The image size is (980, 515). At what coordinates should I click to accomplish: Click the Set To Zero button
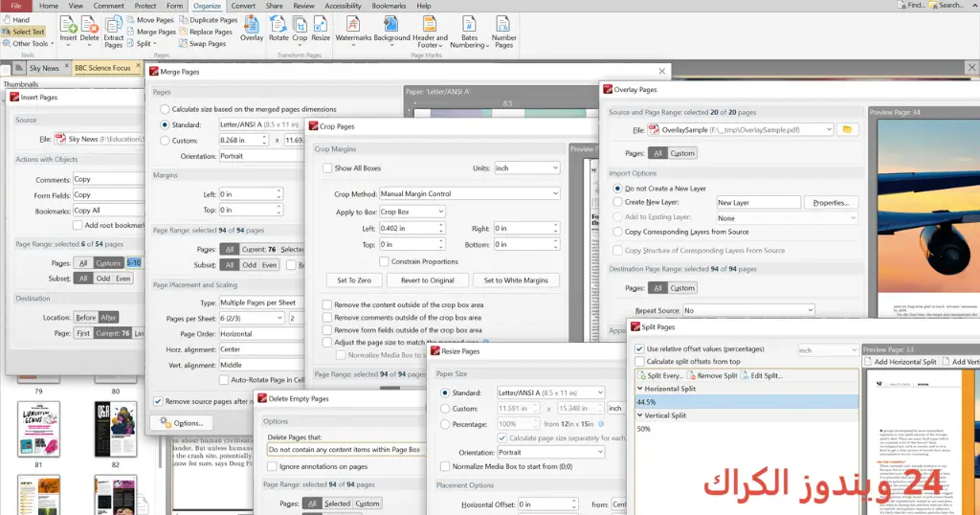(354, 280)
